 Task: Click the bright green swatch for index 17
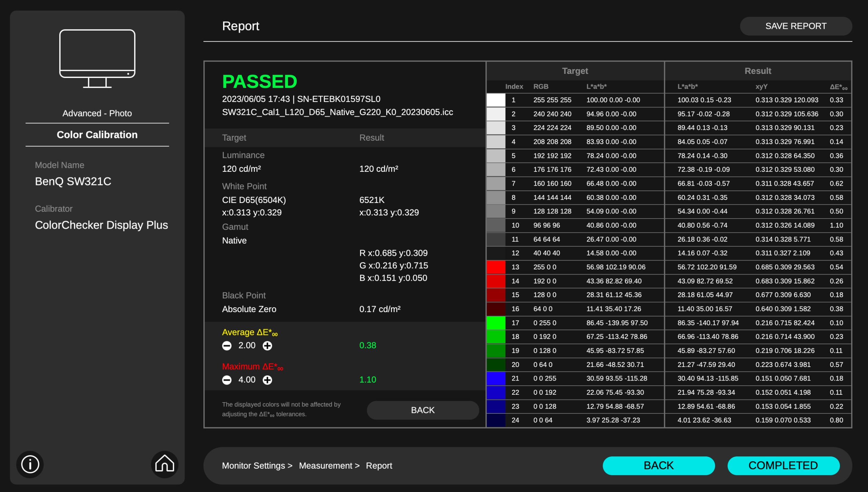pyautogui.click(x=496, y=323)
